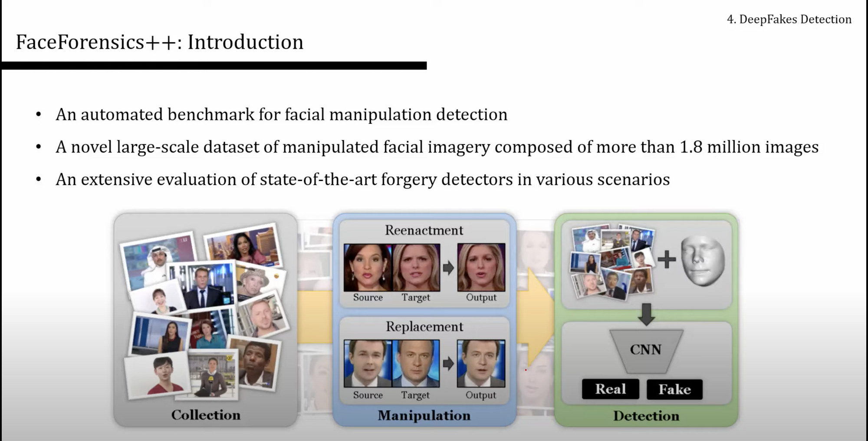Click the 'FaceForensics++: Introduction' slide title
Screen dimensions: 868x441
click(160, 42)
